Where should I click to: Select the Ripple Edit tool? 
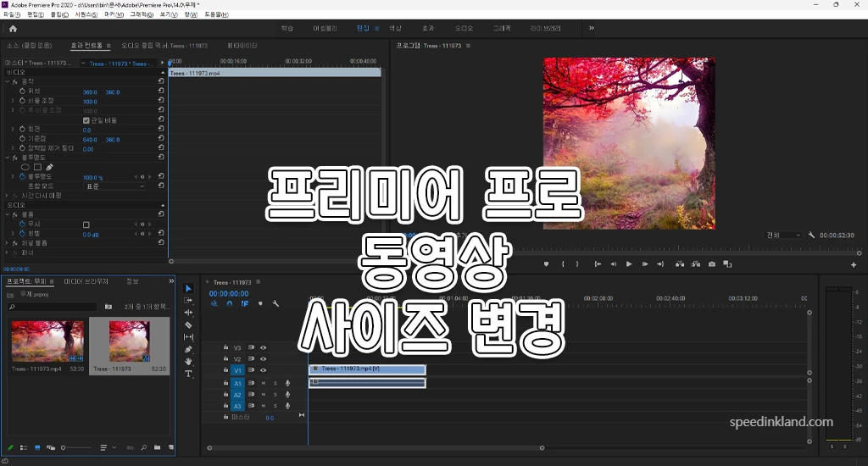(x=188, y=313)
